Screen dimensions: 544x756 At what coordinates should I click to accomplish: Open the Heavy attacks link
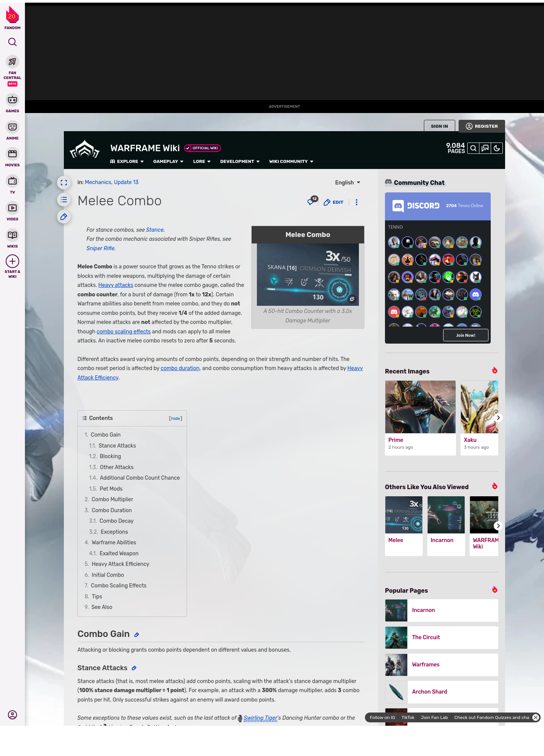[116, 285]
